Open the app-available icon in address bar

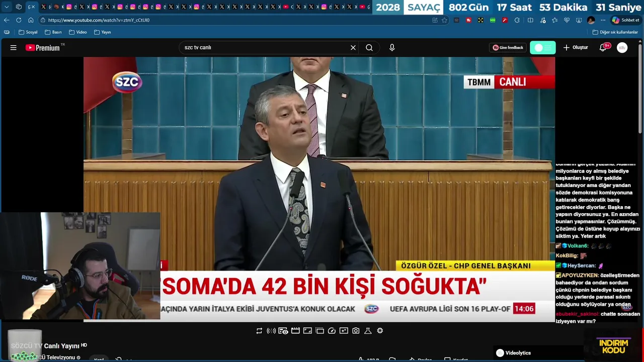pos(435,20)
